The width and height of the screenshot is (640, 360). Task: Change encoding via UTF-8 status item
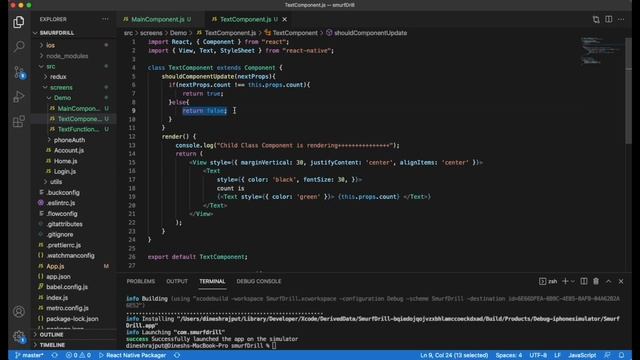coord(538,355)
